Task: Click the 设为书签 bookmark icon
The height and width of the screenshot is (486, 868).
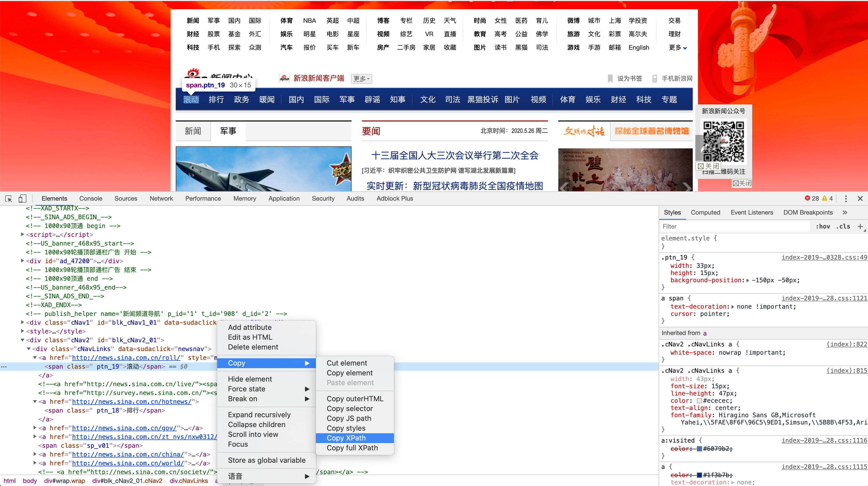Action: point(610,79)
